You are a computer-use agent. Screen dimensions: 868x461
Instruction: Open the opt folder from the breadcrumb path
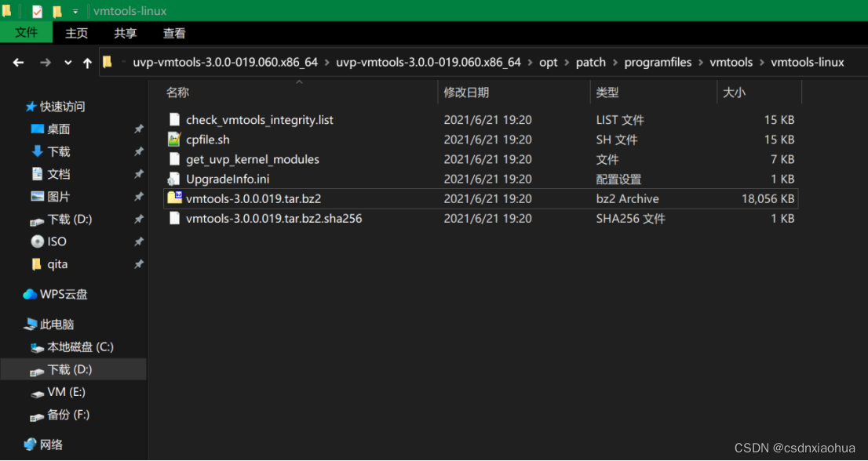[548, 62]
